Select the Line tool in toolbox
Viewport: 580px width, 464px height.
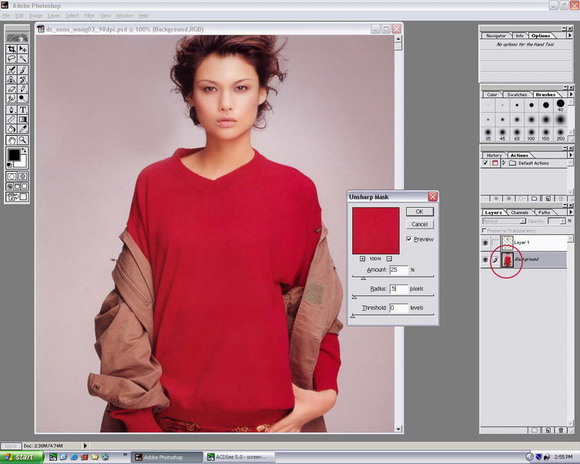11,120
